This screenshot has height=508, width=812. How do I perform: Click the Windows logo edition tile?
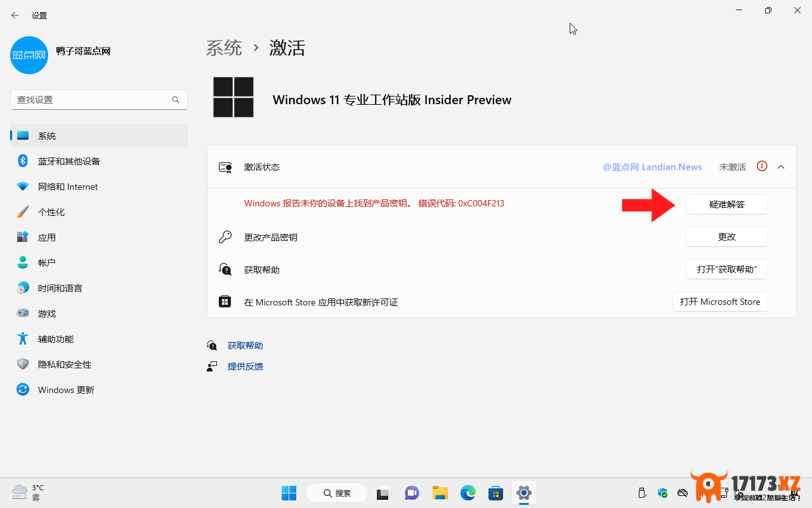pyautogui.click(x=233, y=97)
